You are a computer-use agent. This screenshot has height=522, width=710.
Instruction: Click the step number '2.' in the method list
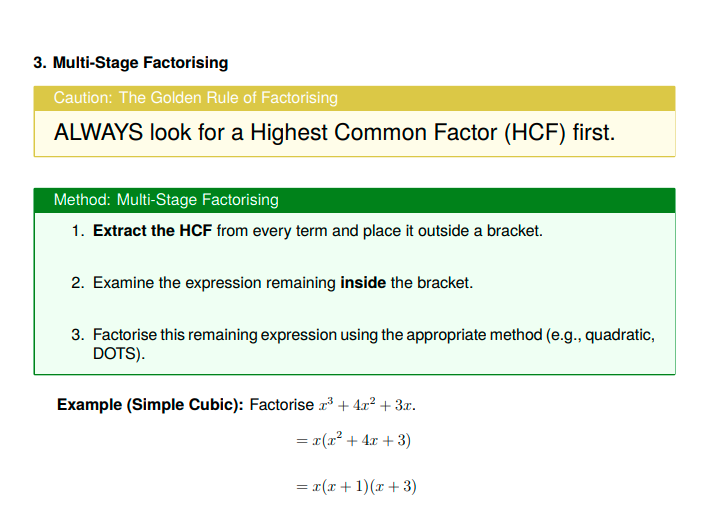[77, 283]
